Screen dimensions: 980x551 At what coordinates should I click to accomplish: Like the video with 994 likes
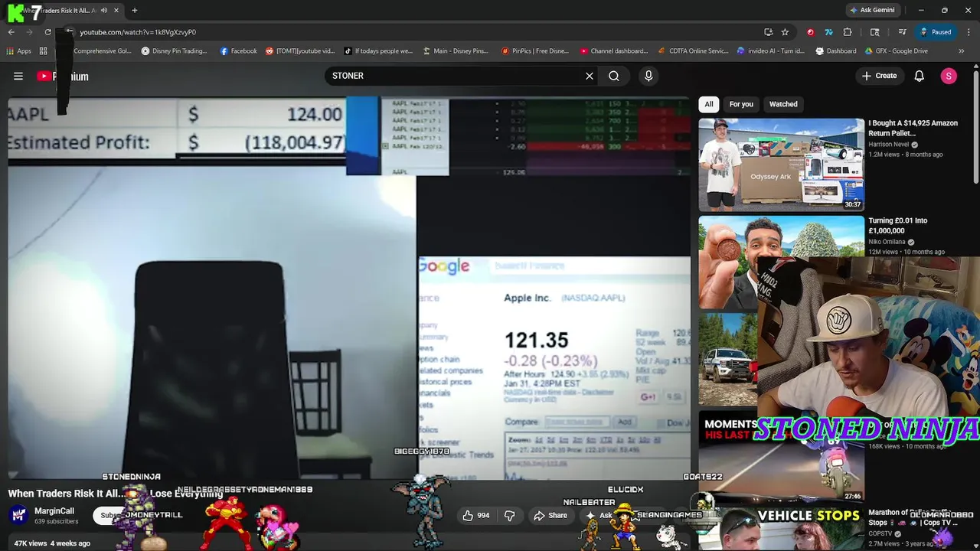(475, 516)
